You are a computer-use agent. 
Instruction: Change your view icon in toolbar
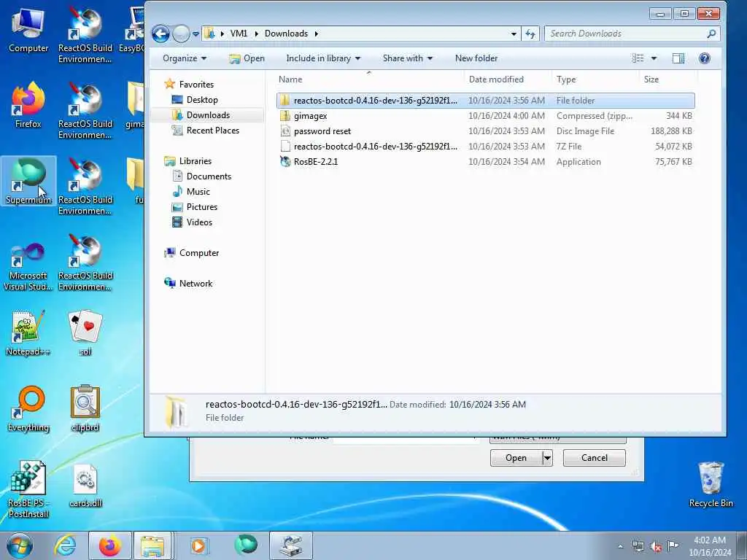(638, 58)
